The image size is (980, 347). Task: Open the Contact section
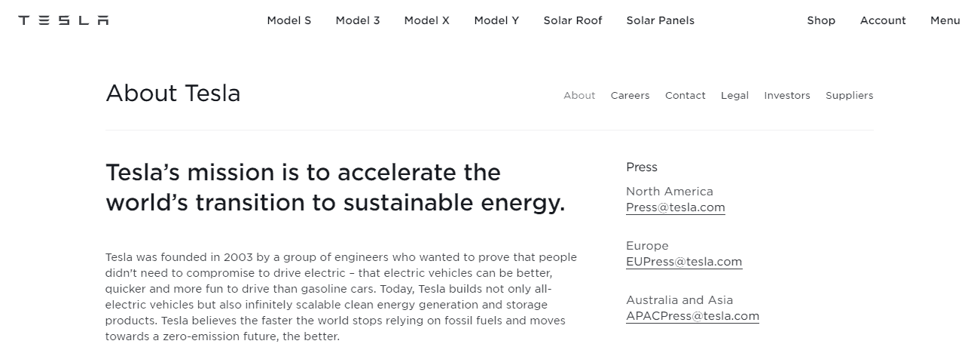[x=685, y=96]
